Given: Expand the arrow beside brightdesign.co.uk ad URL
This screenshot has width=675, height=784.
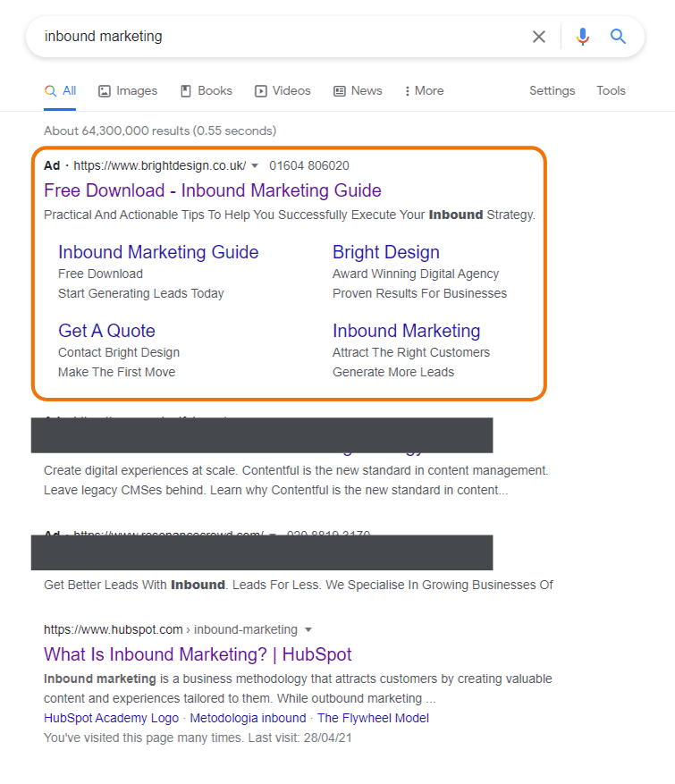Looking at the screenshot, I should click(x=255, y=165).
